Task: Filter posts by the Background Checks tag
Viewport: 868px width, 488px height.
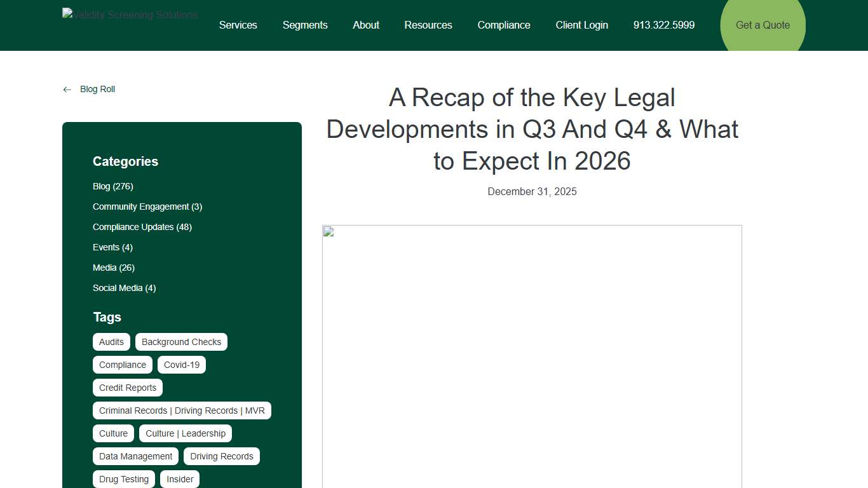Action: (x=181, y=342)
